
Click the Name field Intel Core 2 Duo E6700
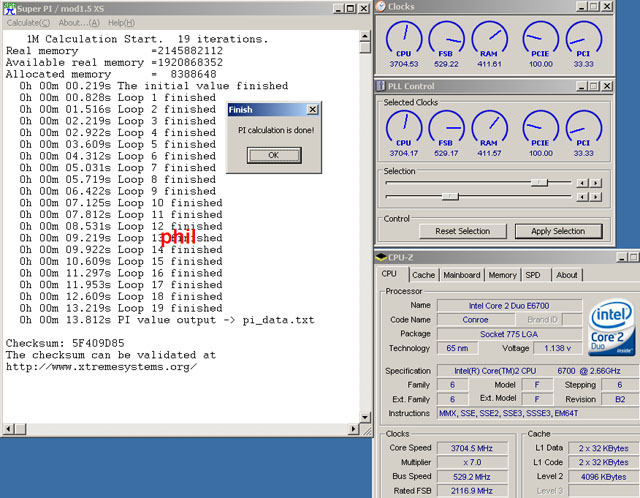(x=509, y=306)
